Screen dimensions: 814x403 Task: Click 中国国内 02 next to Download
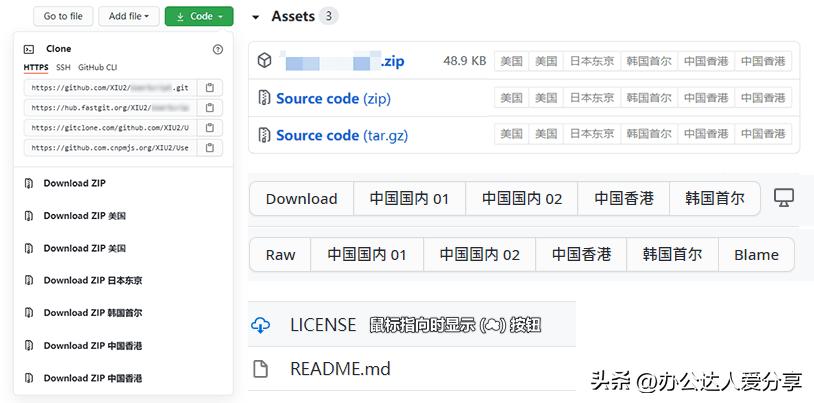[522, 198]
